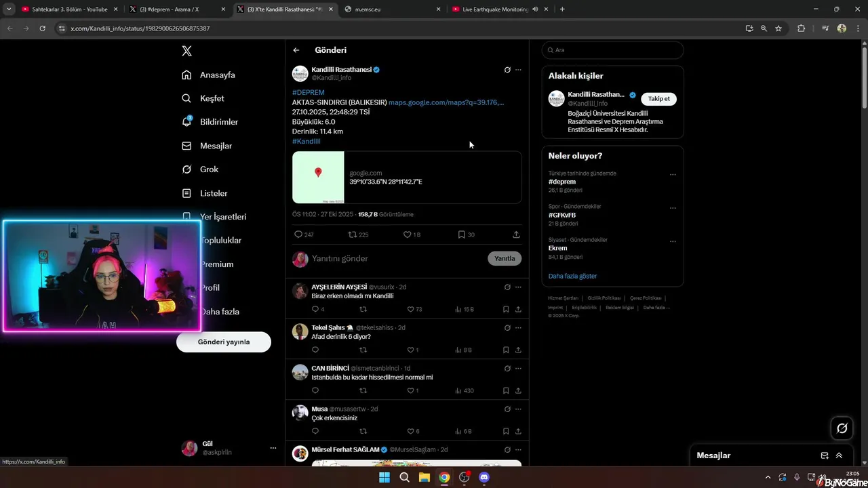Compose new message in Mesajlar drawer
868x488 pixels.
point(825,455)
